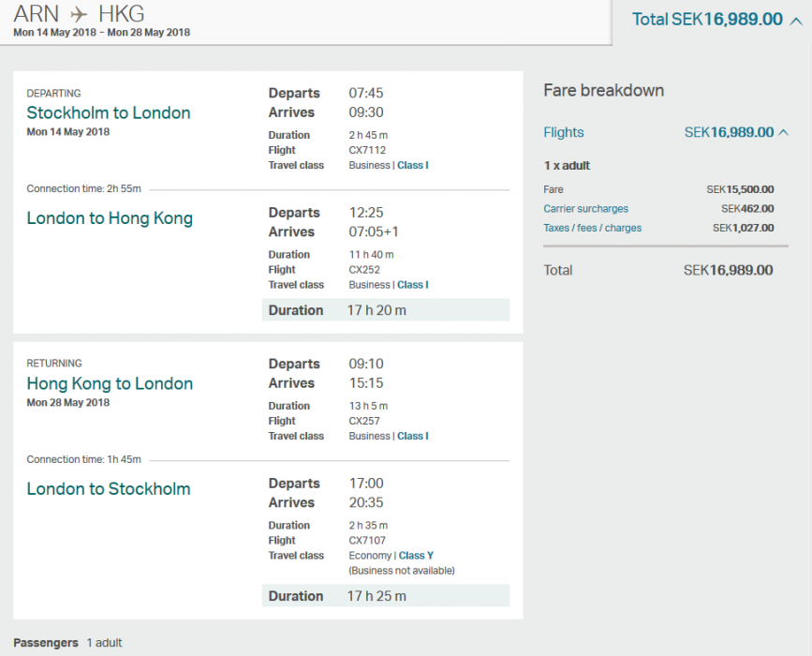Open the Carrier surcharges link
Image resolution: width=812 pixels, height=656 pixels.
pos(585,209)
